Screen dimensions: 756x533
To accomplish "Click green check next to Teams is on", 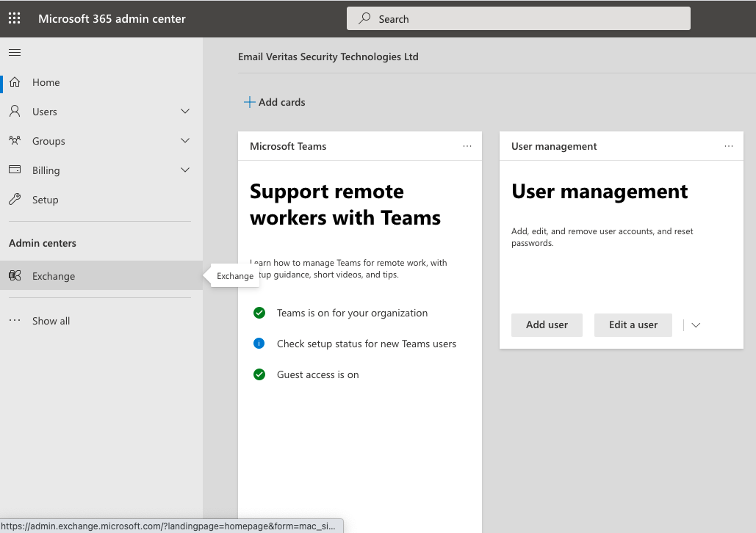I will coord(259,313).
